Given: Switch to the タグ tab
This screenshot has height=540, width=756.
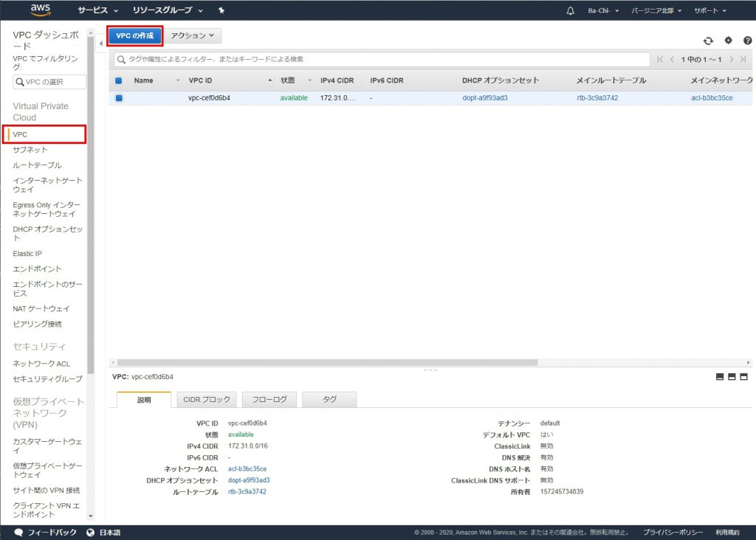Looking at the screenshot, I should 329,399.
